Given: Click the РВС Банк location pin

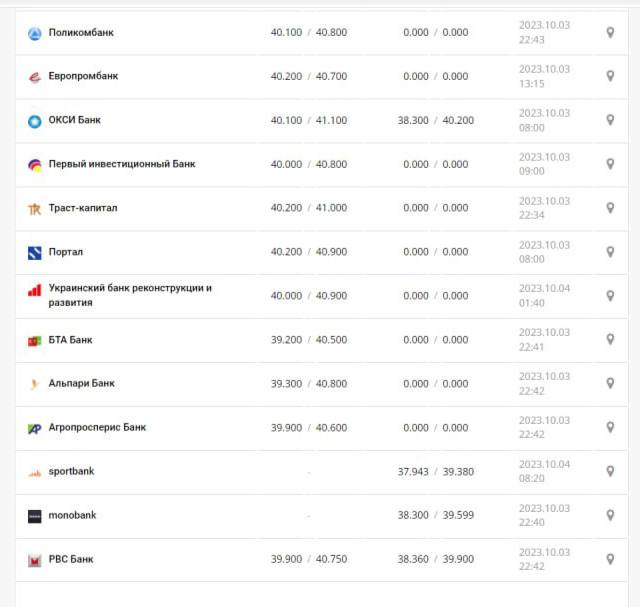Looking at the screenshot, I should pyautogui.click(x=610, y=560).
